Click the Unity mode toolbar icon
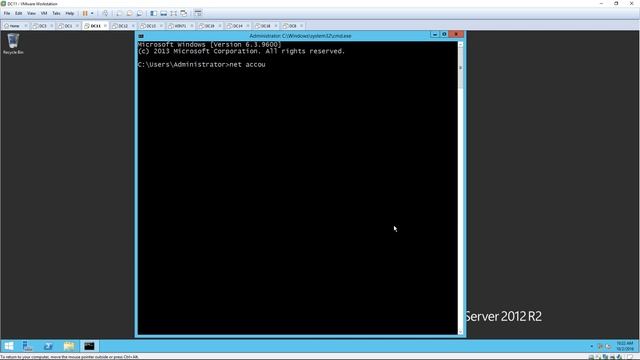The width and height of the screenshot is (640, 360). click(x=184, y=13)
